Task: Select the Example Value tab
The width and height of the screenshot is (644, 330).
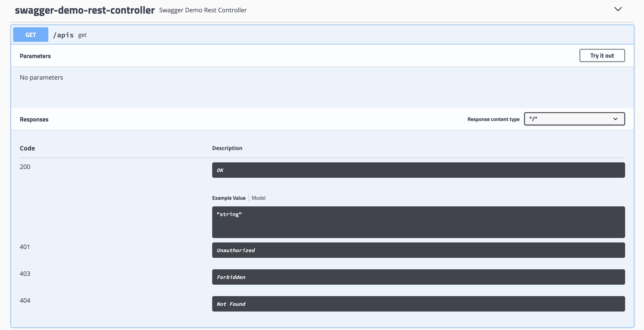Action: click(x=228, y=198)
